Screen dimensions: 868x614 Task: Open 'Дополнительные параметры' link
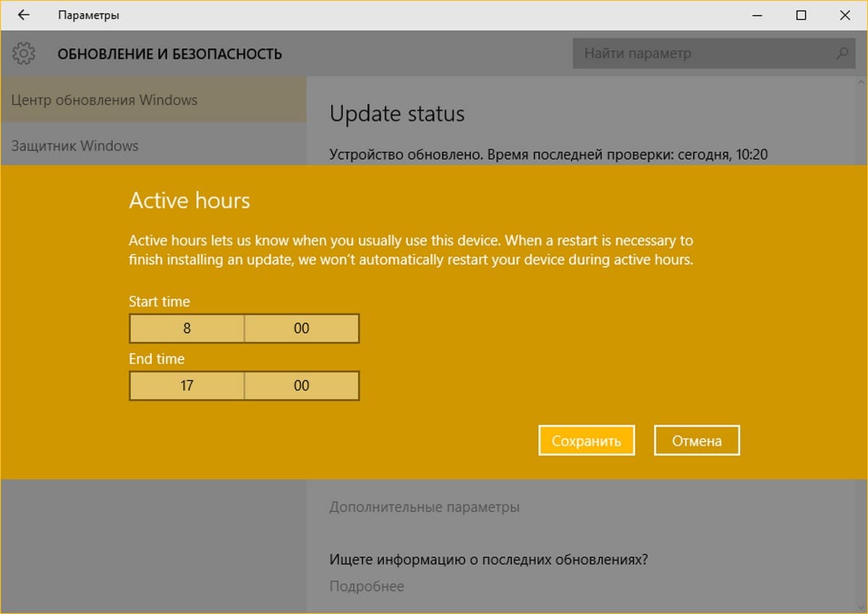click(x=425, y=507)
